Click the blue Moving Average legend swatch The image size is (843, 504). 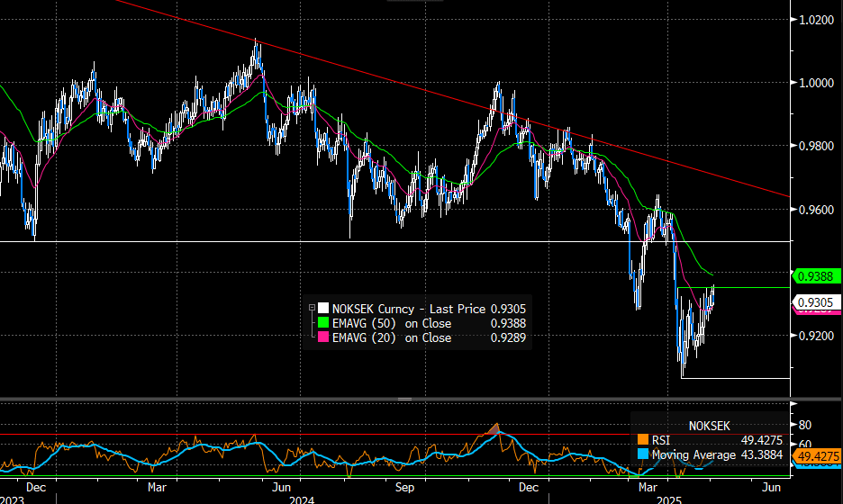click(x=642, y=454)
